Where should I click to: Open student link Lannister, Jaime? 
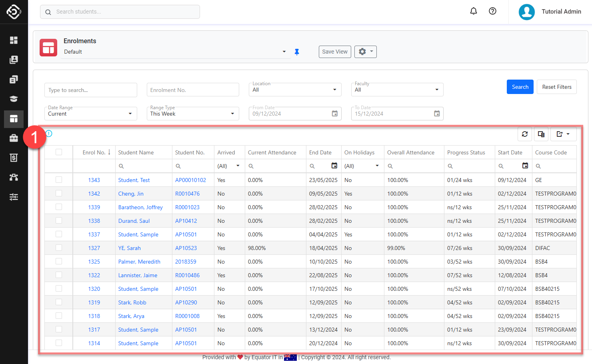(x=138, y=275)
